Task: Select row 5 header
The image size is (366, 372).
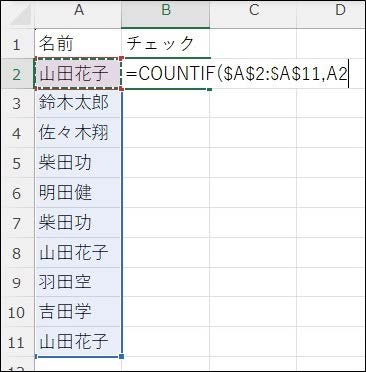Action: click(x=17, y=163)
